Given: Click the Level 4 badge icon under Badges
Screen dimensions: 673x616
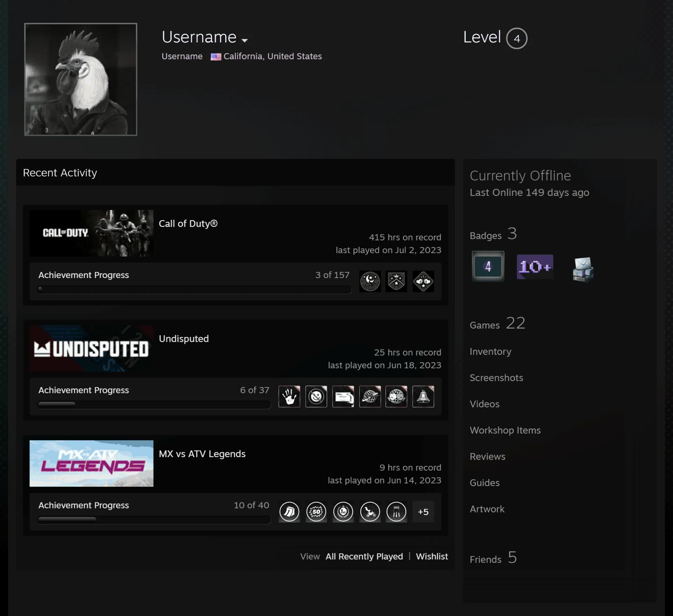Looking at the screenshot, I should [488, 266].
